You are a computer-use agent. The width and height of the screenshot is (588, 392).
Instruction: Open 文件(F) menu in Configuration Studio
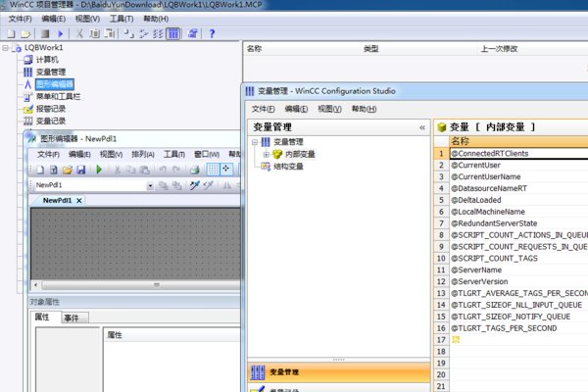264,109
